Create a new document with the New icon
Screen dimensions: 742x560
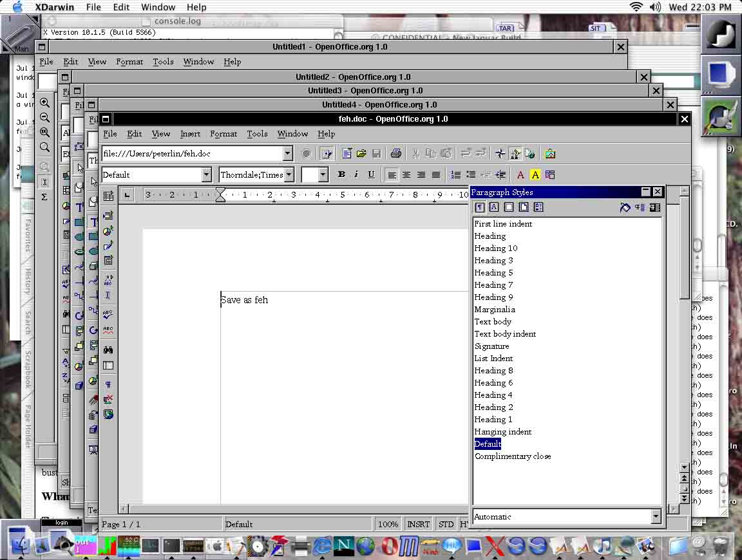[x=347, y=153]
